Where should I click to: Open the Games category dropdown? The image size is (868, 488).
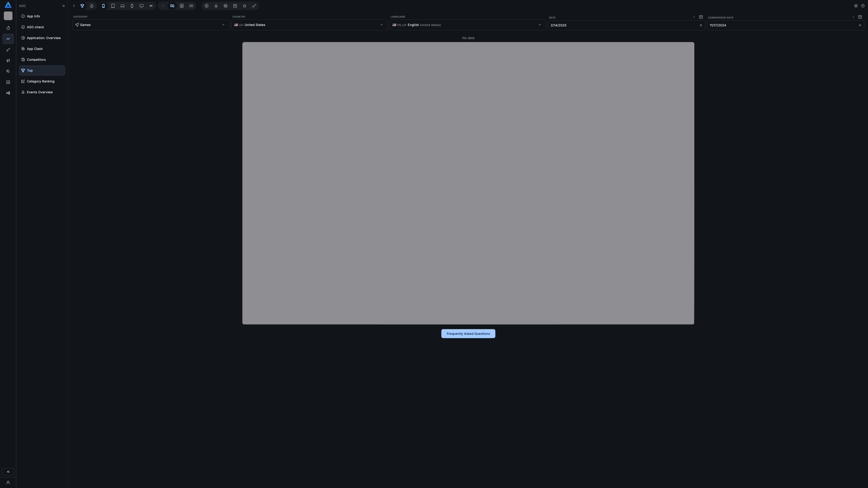coord(150,25)
